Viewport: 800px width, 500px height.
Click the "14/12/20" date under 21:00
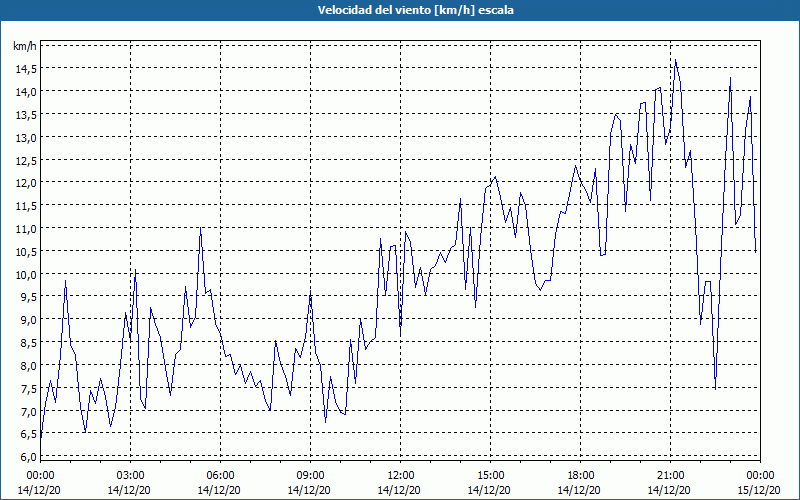point(670,490)
